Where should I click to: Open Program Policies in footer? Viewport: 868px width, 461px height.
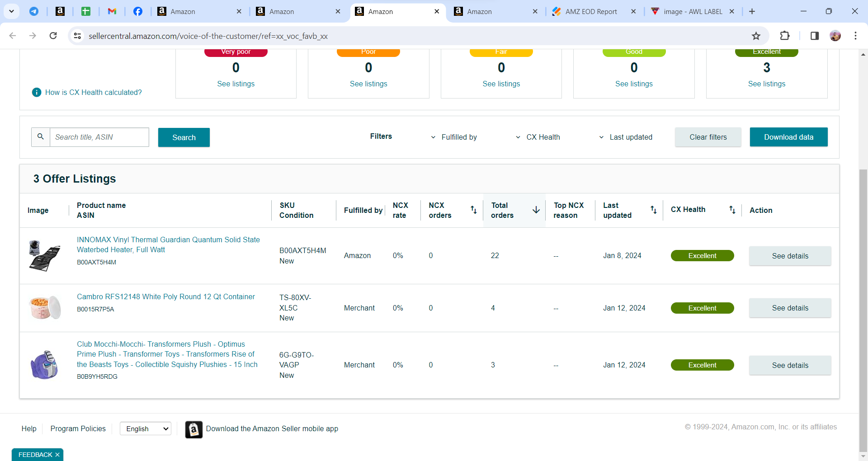click(x=78, y=428)
